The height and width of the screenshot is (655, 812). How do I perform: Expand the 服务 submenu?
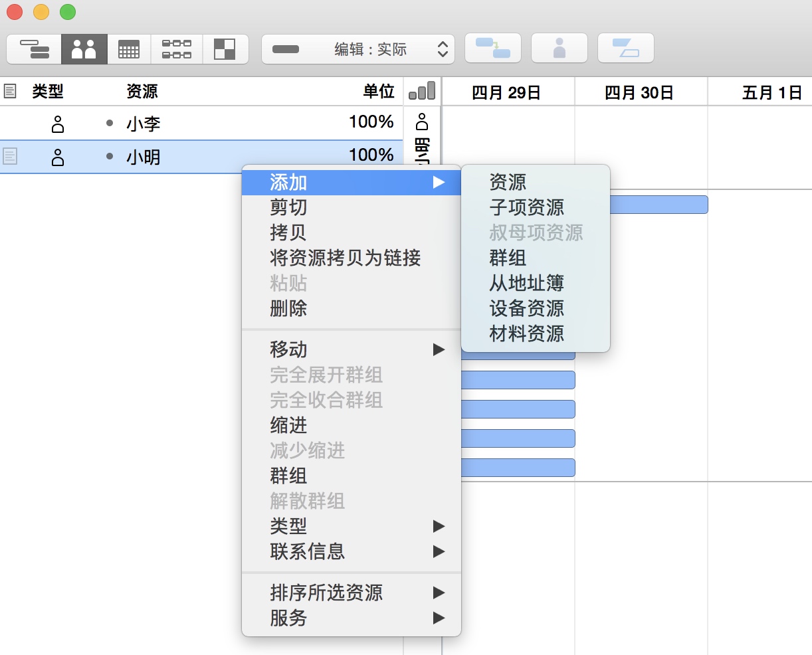(352, 618)
